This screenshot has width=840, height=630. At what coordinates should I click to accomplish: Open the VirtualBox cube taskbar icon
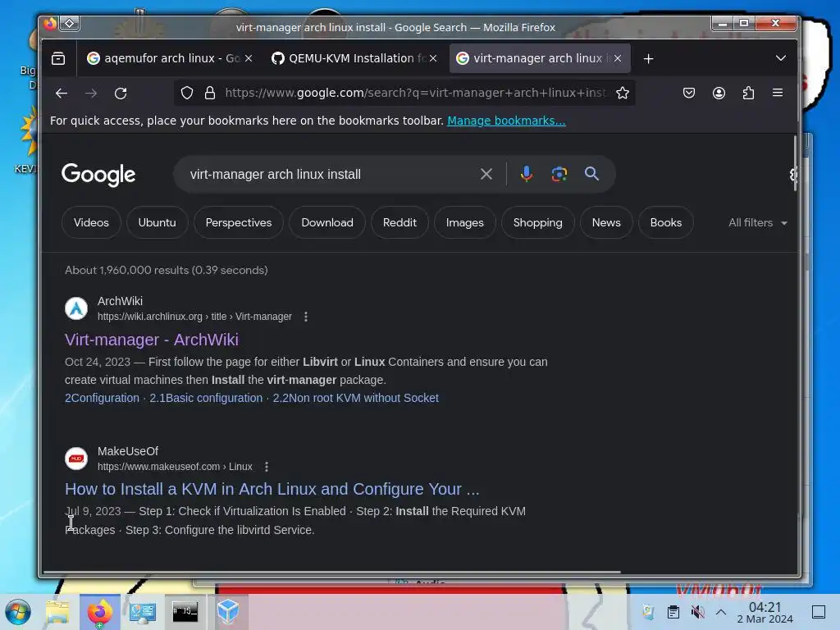[228, 612]
